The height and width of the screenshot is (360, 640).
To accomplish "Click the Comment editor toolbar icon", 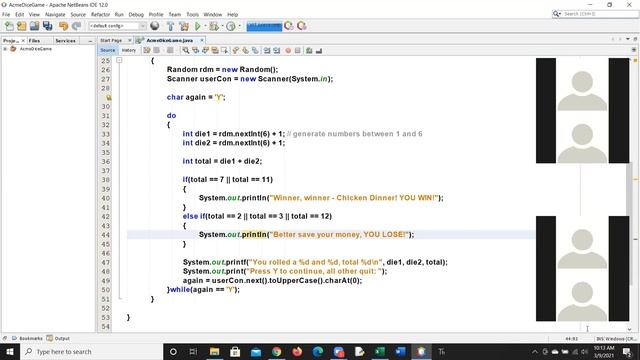I will (309, 51).
